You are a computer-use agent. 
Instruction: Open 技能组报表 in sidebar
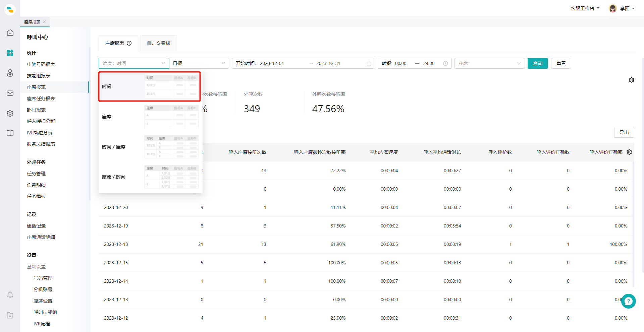[x=39, y=76]
